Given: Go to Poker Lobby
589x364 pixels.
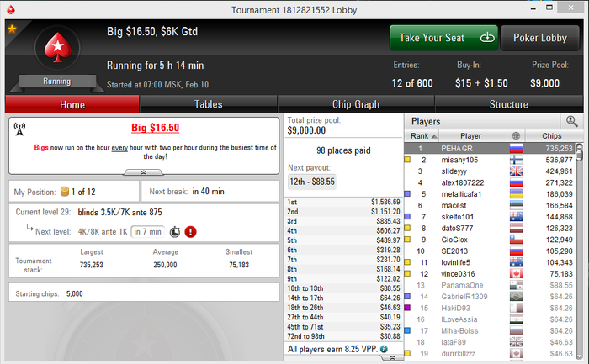Looking at the screenshot, I should coord(540,38).
